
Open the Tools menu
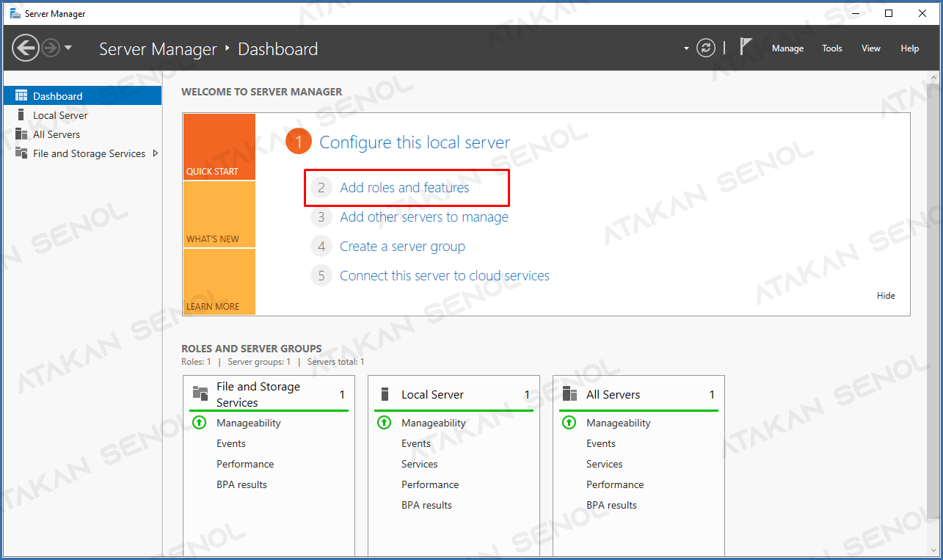pos(832,48)
